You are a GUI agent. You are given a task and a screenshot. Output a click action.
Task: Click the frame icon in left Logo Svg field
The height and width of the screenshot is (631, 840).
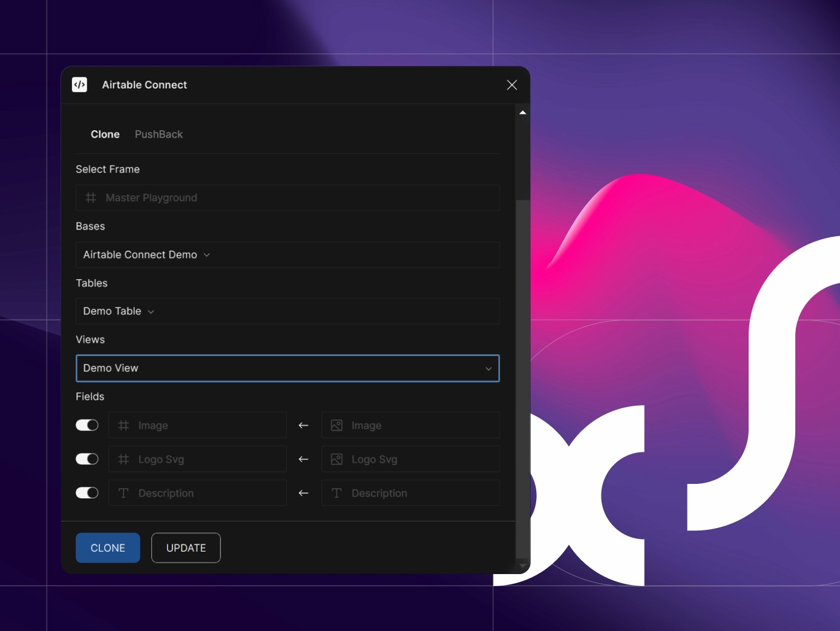123,460
